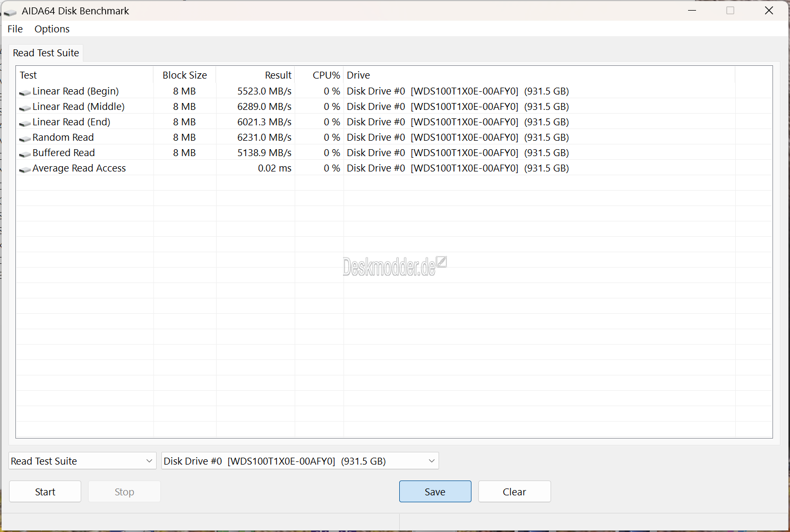Click the drive name in Linear Read (Middle) row
This screenshot has width=790, height=532.
458,107
